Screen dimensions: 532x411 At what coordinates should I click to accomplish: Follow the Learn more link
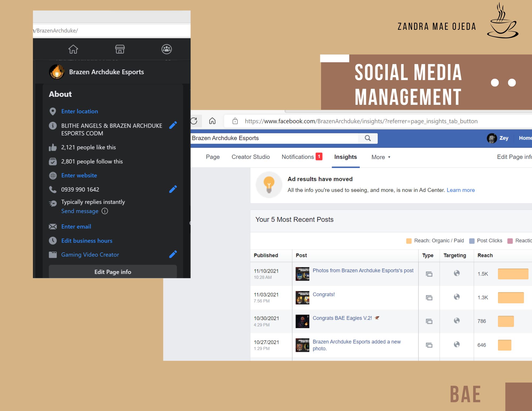point(460,190)
